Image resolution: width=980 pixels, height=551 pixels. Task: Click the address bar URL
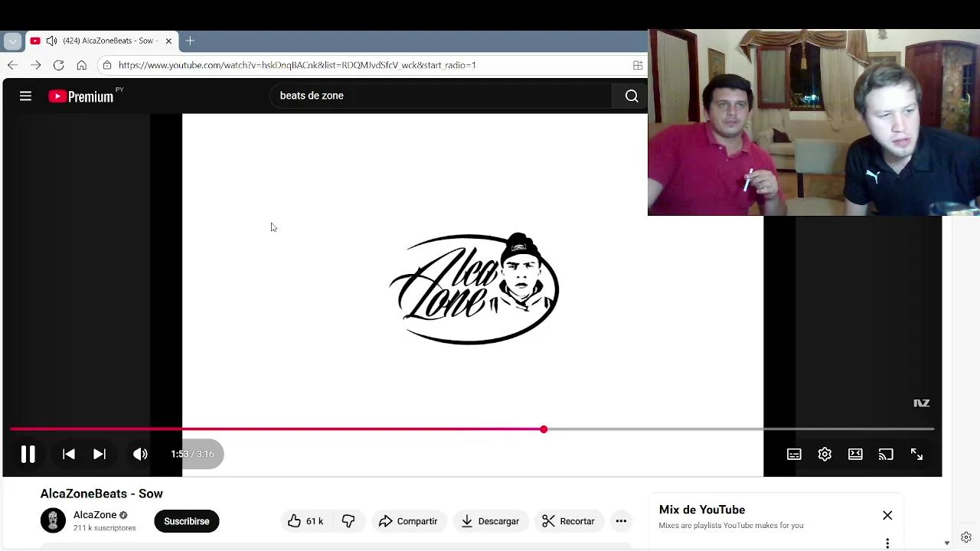297,65
